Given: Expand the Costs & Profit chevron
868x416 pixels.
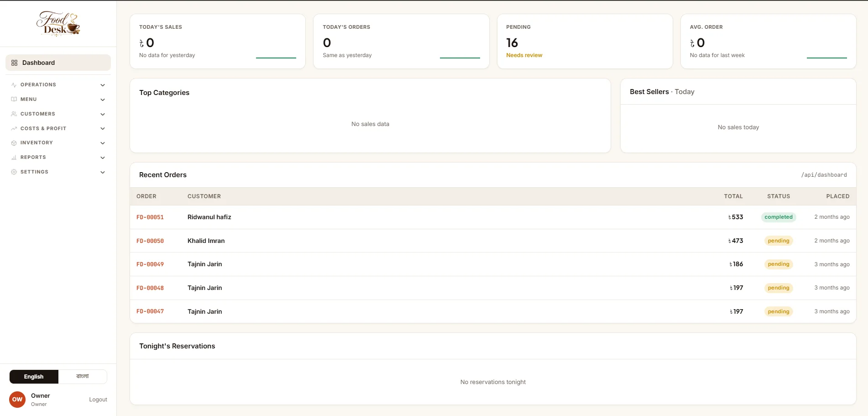Looking at the screenshot, I should (103, 129).
